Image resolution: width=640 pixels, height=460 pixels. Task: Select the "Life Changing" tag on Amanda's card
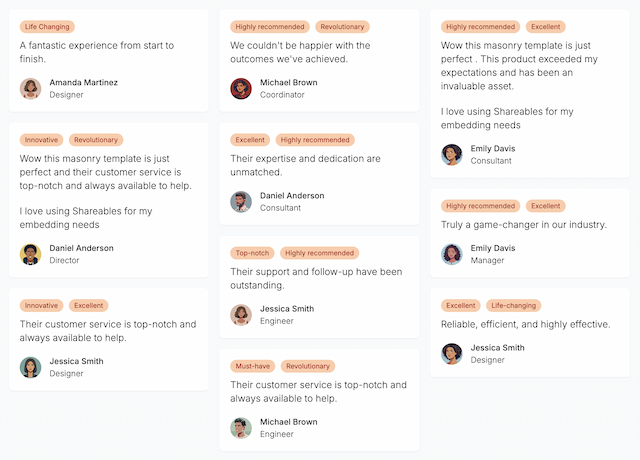[x=47, y=27]
